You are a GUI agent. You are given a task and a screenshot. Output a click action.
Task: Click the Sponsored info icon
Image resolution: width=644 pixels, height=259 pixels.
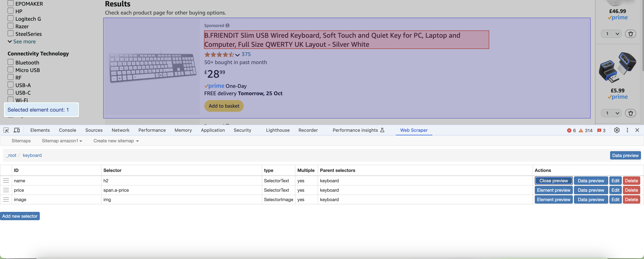click(x=227, y=25)
